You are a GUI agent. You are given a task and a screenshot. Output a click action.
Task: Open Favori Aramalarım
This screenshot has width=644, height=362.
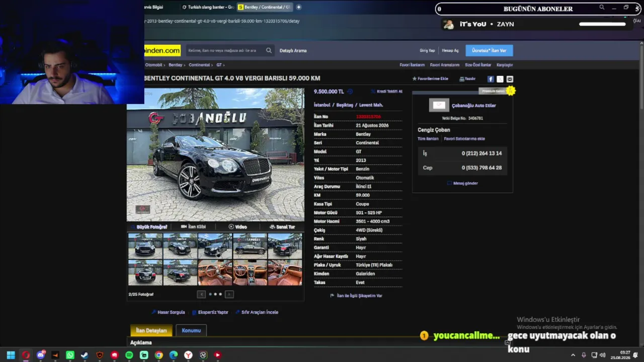[445, 65]
